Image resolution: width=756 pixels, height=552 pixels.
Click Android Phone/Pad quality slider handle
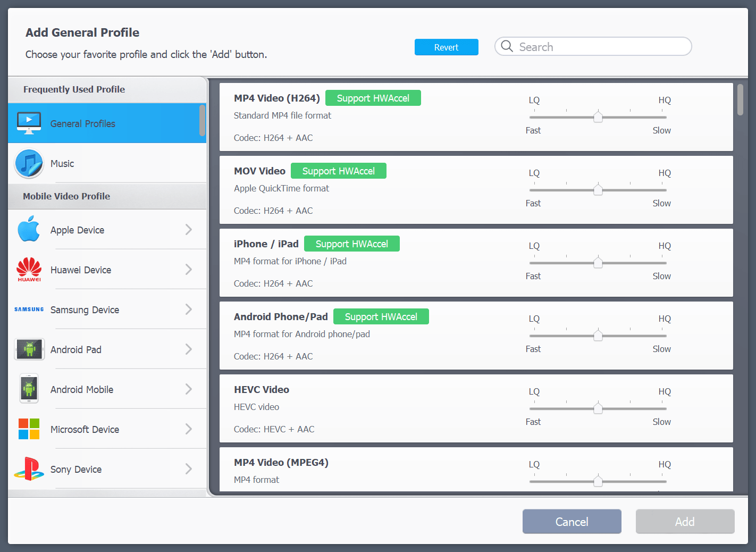pyautogui.click(x=598, y=336)
